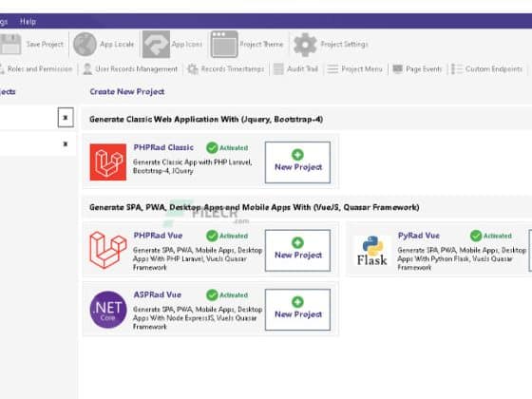
Task: Click the red Laravel logo of PHPRad Classic
Action: click(108, 162)
